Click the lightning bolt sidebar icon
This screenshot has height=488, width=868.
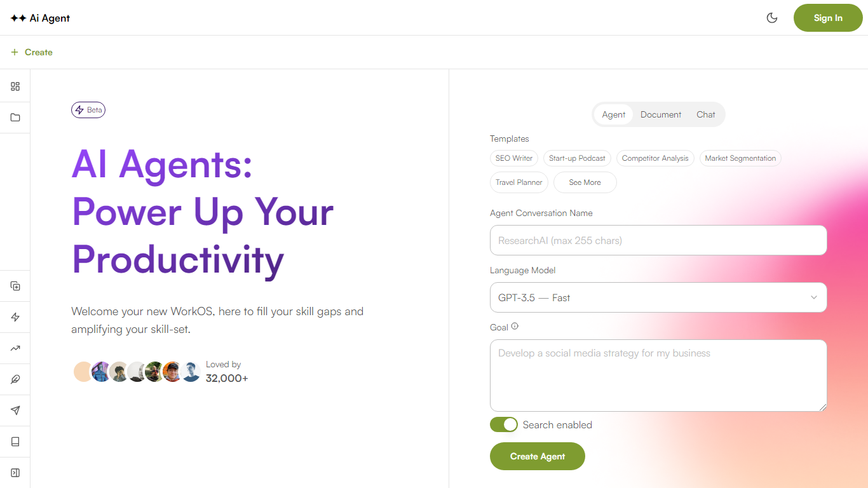coord(15,317)
